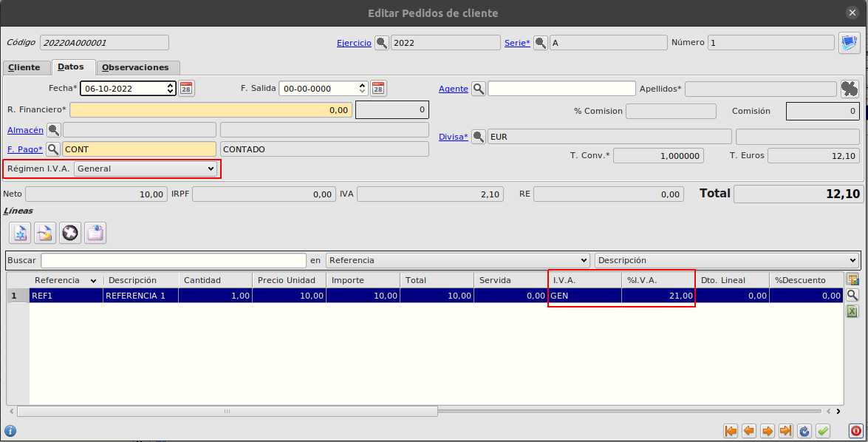The width and height of the screenshot is (868, 442).
Task: Open the Régimen I.V.A. dropdown
Action: pos(146,169)
